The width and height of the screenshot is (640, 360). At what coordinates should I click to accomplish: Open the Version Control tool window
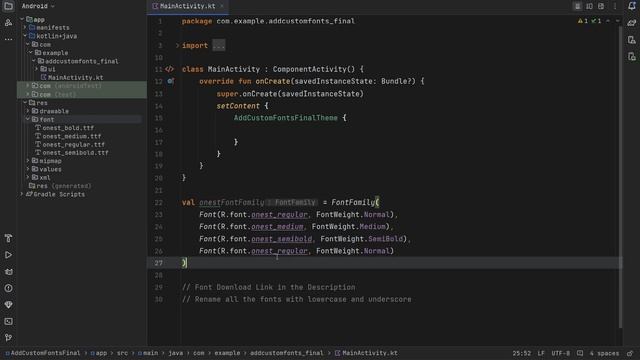click(x=8, y=338)
